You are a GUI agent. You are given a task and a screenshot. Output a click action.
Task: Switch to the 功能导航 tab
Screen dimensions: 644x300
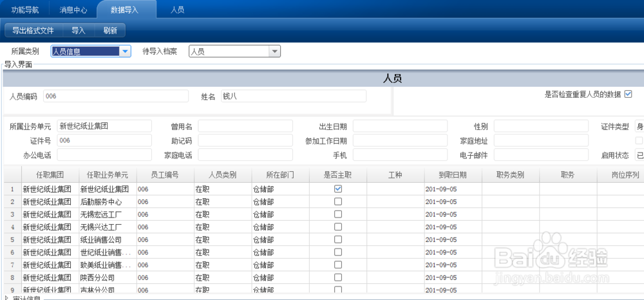(x=24, y=10)
